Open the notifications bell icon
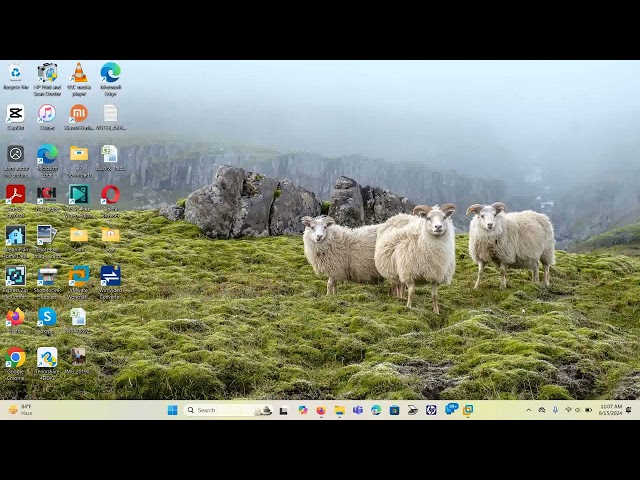640x480 pixels. coord(629,410)
